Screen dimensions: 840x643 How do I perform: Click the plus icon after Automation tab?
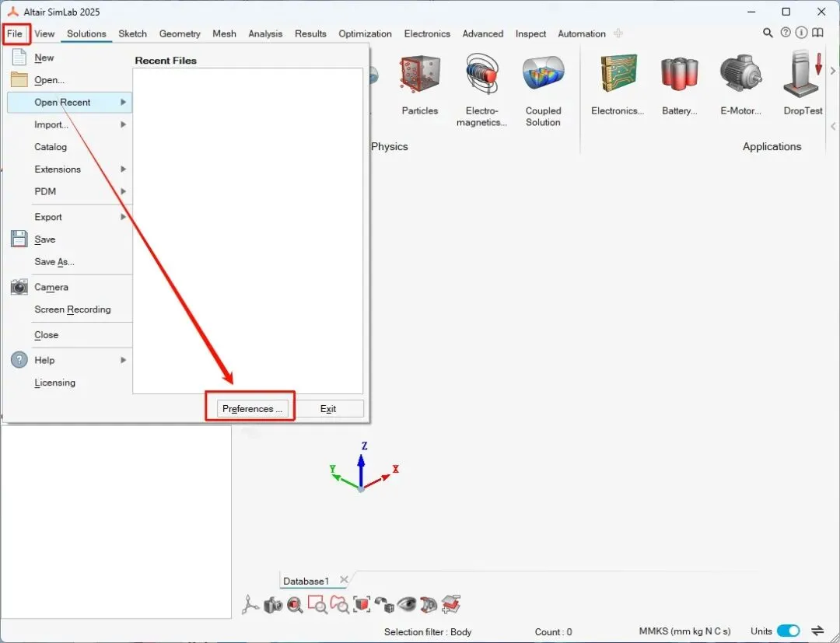[618, 33]
